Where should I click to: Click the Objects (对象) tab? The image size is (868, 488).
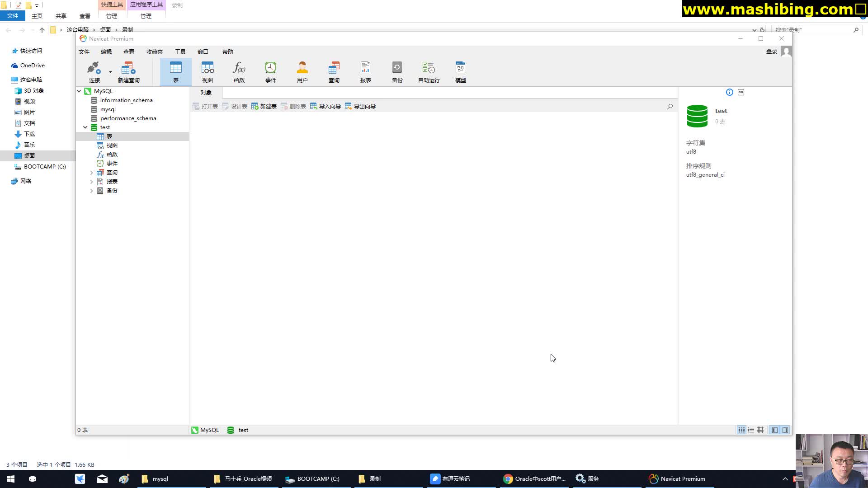click(x=206, y=93)
